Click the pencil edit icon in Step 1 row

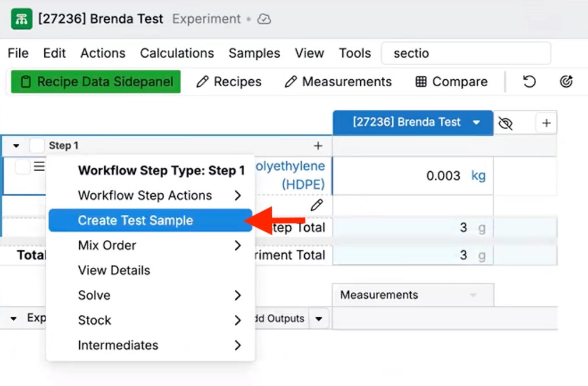[316, 205]
